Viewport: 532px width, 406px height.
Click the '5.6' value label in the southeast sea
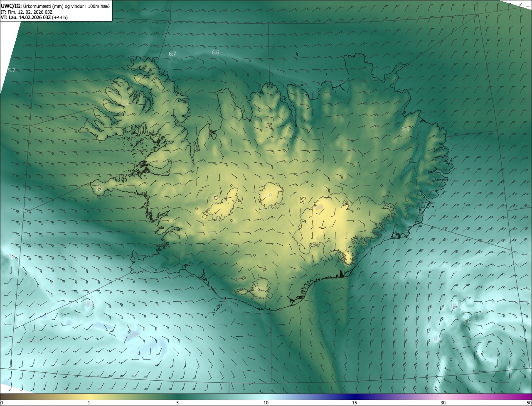click(x=467, y=321)
